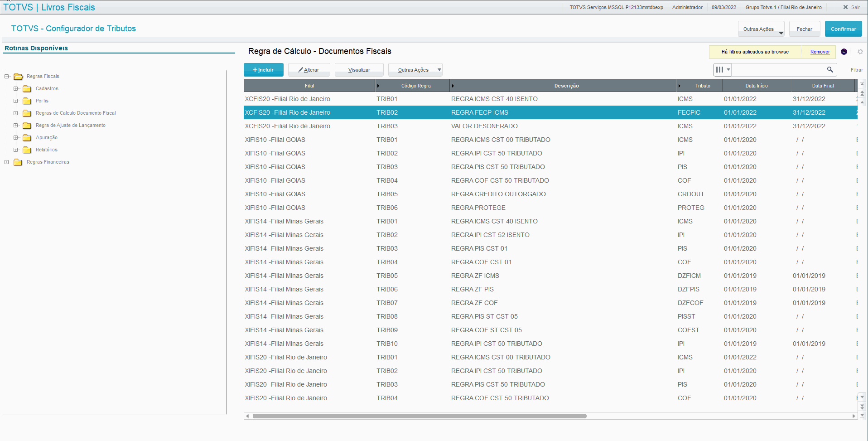This screenshot has height=441, width=868.
Task: Click the Alterar button
Action: [x=309, y=70]
